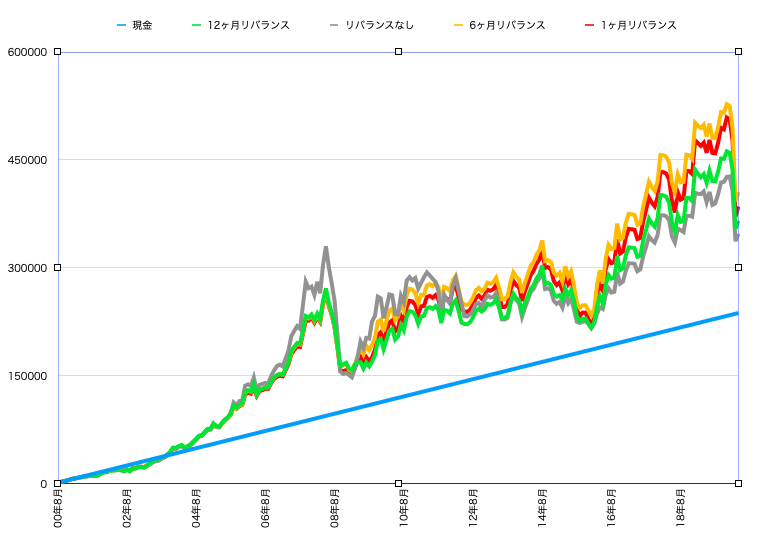The height and width of the screenshot is (541, 760).
Task: Click the 1ヶ月リバランス legend label
Action: tap(639, 25)
